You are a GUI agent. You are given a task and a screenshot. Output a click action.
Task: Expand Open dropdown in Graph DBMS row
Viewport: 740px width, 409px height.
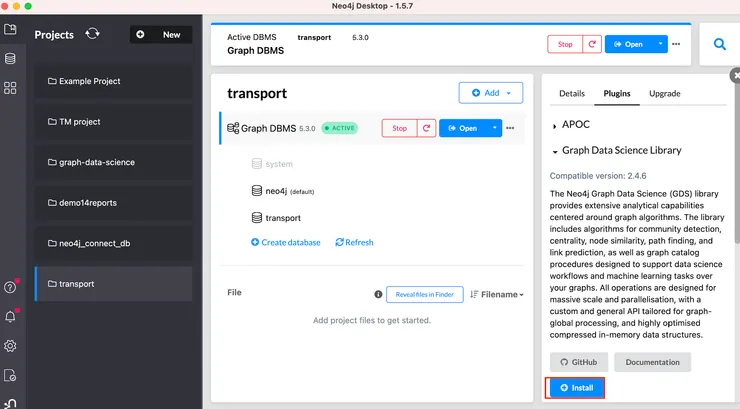[x=495, y=128]
